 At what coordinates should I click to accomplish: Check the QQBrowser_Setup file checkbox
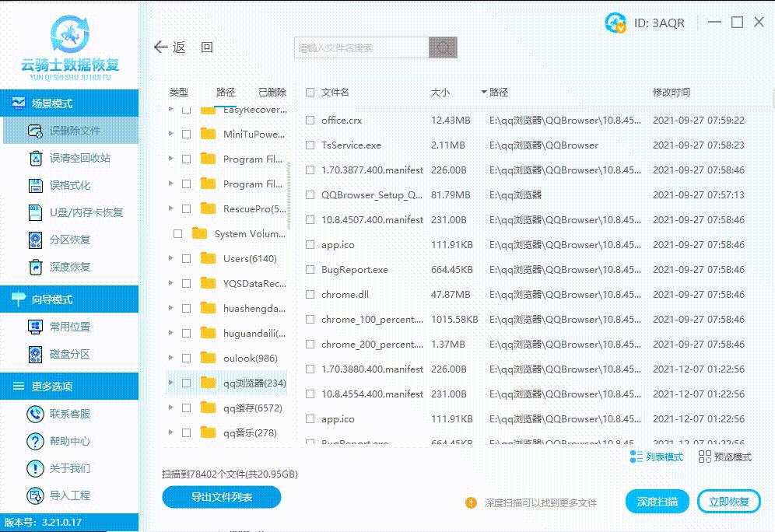point(310,194)
